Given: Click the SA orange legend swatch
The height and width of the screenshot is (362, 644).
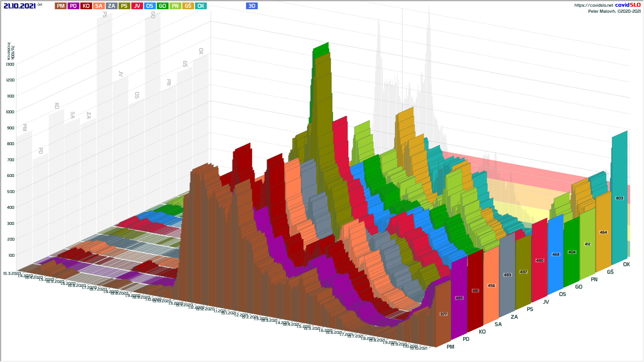Looking at the screenshot, I should coord(99,6).
